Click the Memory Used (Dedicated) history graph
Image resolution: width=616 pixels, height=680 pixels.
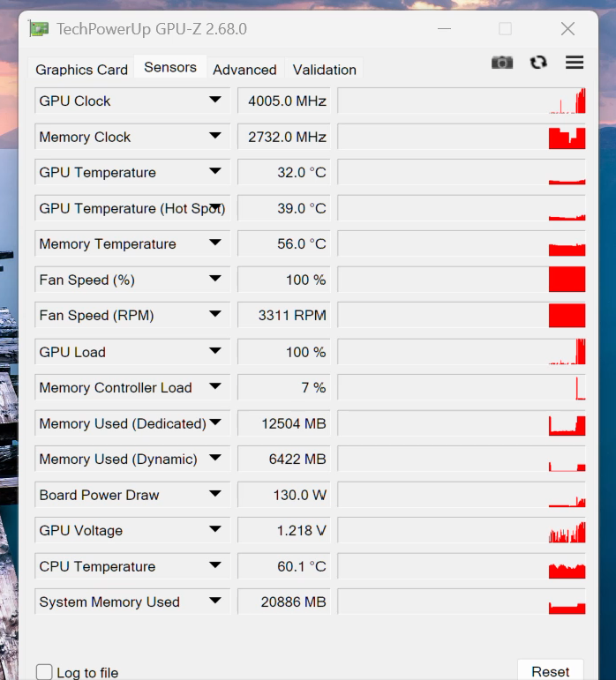tap(462, 423)
